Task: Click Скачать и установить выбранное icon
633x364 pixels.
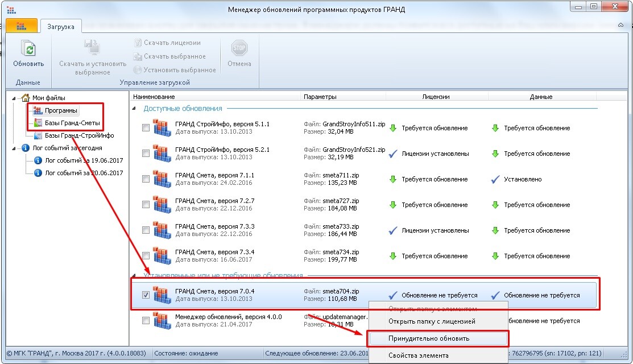Action: [x=93, y=48]
